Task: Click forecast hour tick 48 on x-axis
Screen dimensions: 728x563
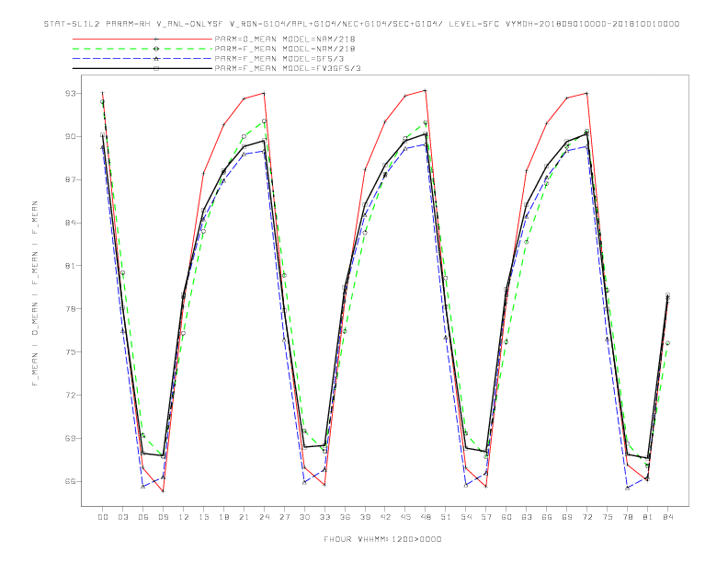Action: (x=426, y=517)
